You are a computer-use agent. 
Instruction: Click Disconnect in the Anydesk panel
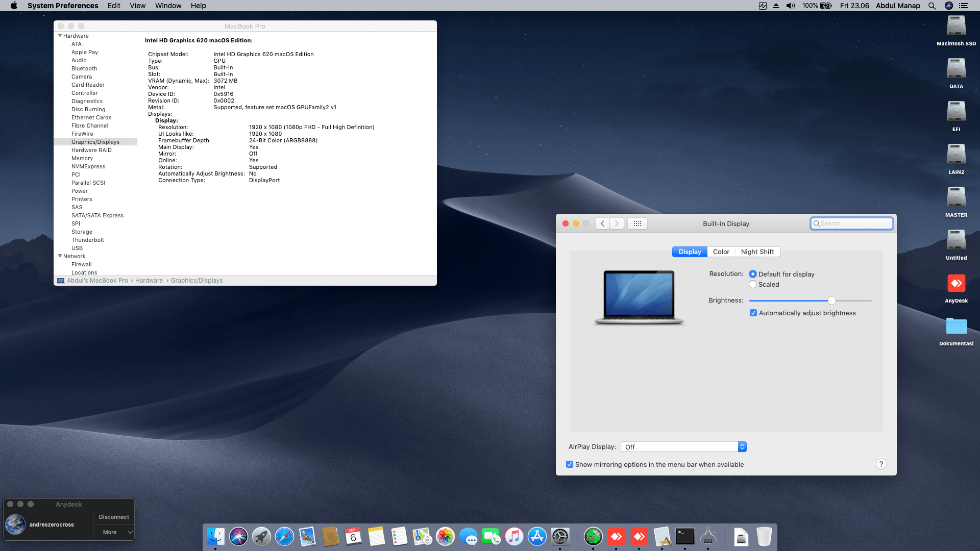(114, 517)
